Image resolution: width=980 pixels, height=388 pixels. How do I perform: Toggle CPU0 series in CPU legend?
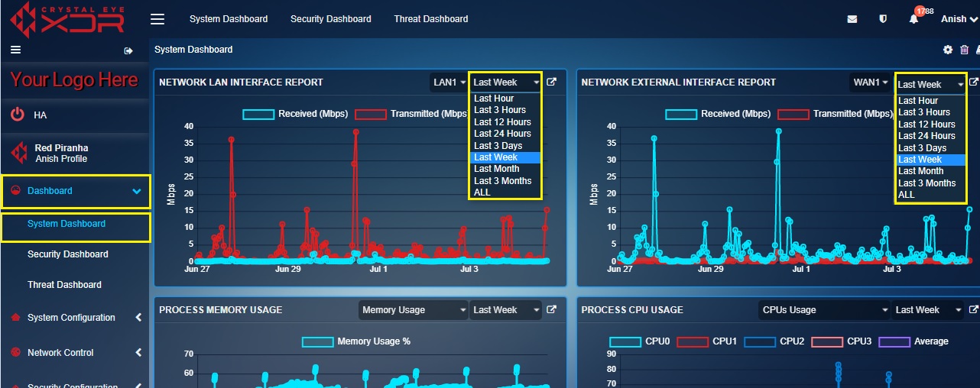click(639, 341)
